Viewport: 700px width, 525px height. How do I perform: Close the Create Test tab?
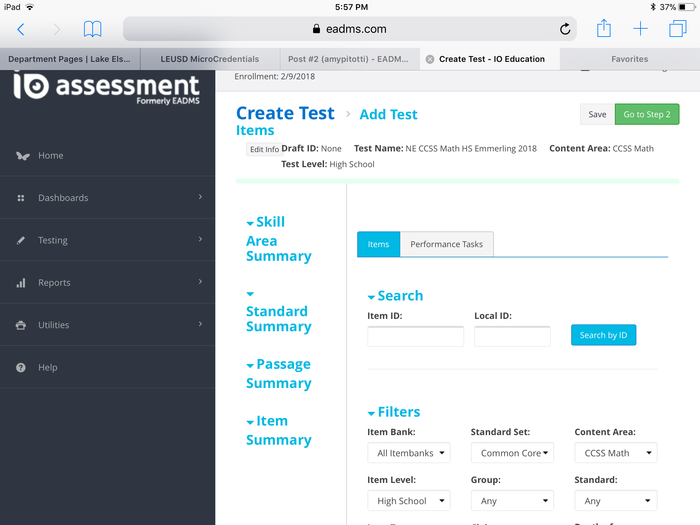click(430, 59)
